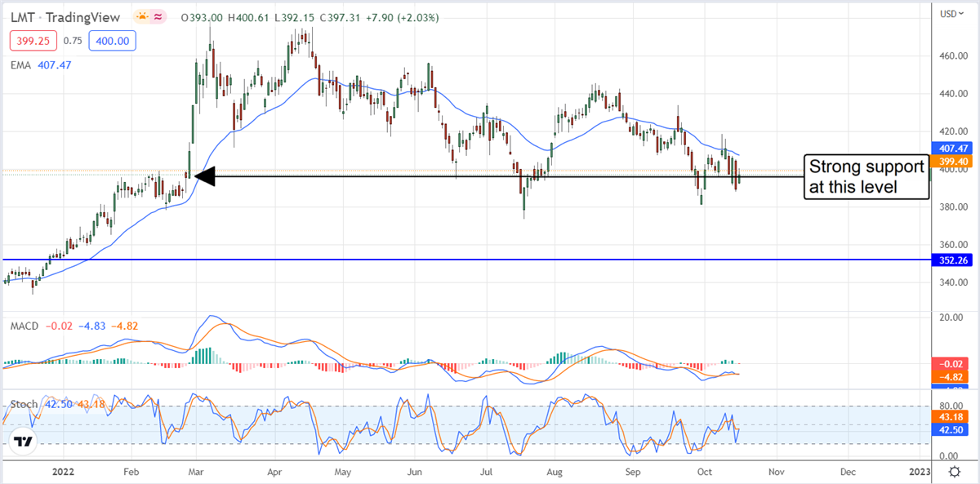Click the Mar time axis label
This screenshot has height=484, width=980.
[x=197, y=472]
